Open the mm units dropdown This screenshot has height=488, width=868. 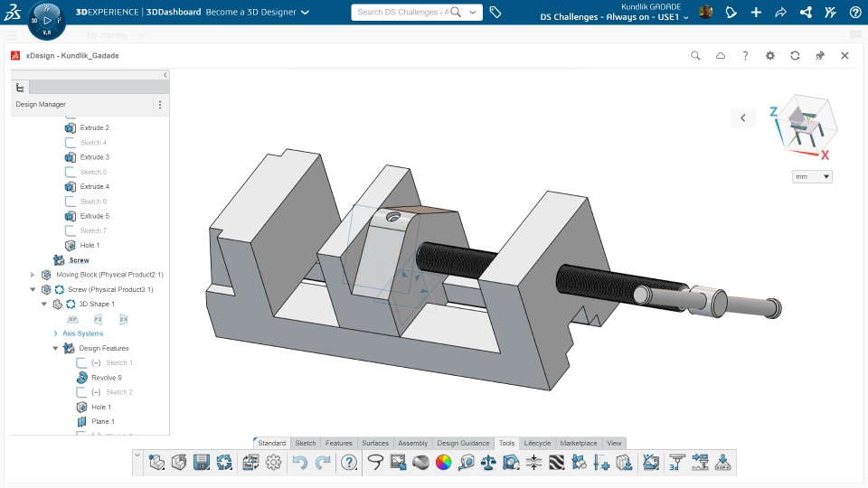(812, 176)
